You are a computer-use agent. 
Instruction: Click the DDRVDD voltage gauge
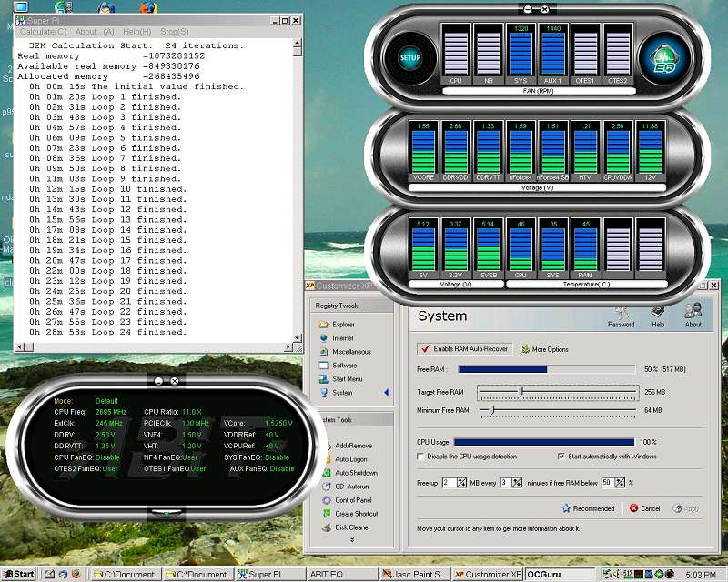pos(456,151)
